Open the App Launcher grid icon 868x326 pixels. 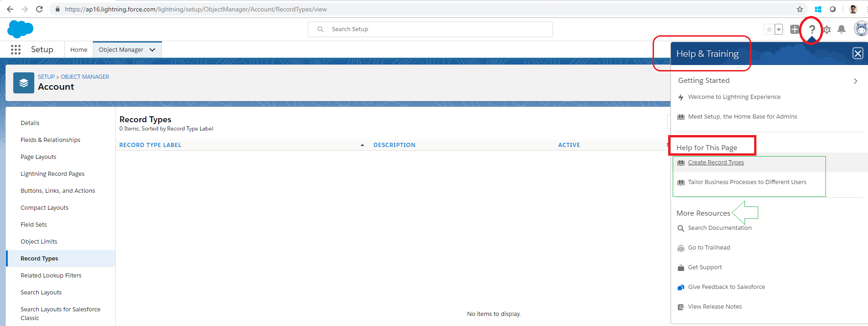coord(16,49)
